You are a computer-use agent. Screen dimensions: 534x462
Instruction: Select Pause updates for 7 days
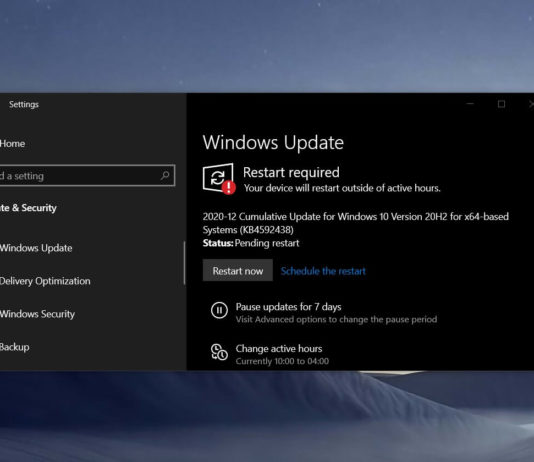coord(288,307)
